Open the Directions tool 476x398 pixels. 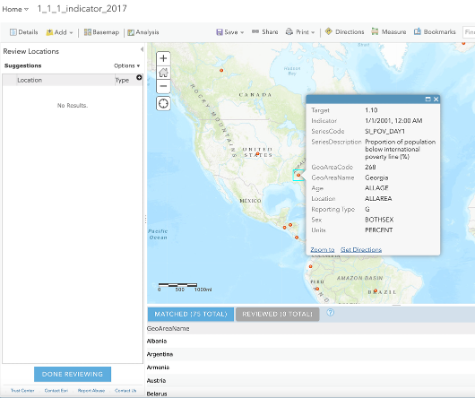(x=345, y=32)
